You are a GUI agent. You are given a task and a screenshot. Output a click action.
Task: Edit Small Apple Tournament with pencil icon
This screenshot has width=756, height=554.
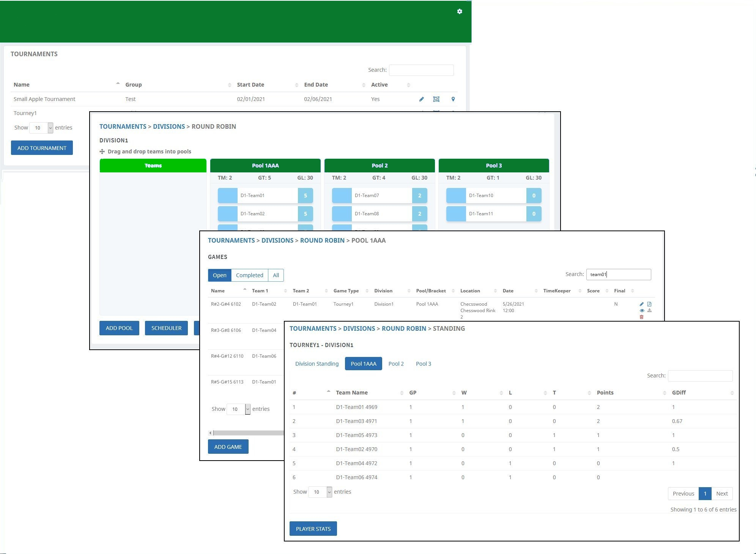coord(421,99)
